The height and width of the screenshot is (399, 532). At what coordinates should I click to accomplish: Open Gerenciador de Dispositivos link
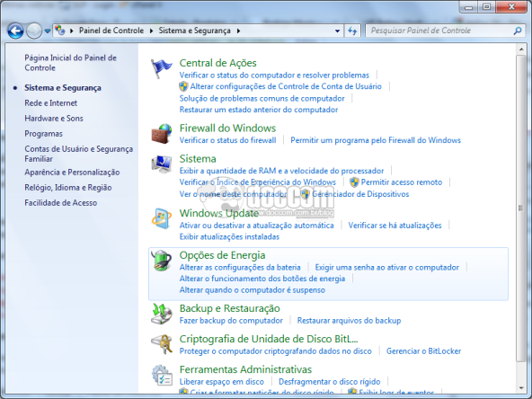[x=360, y=194]
